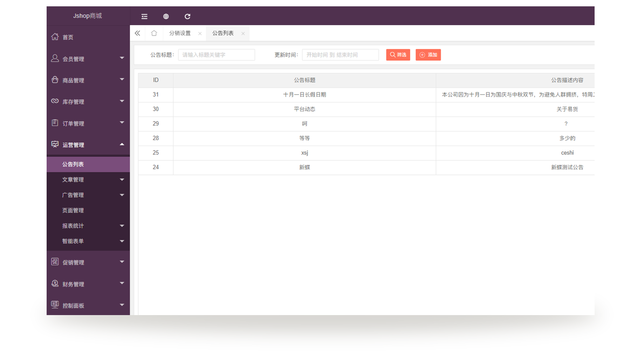Screen dimensions: 644x361
Task: Expand the 广告管理 submenu arrow
Action: pyautogui.click(x=122, y=195)
